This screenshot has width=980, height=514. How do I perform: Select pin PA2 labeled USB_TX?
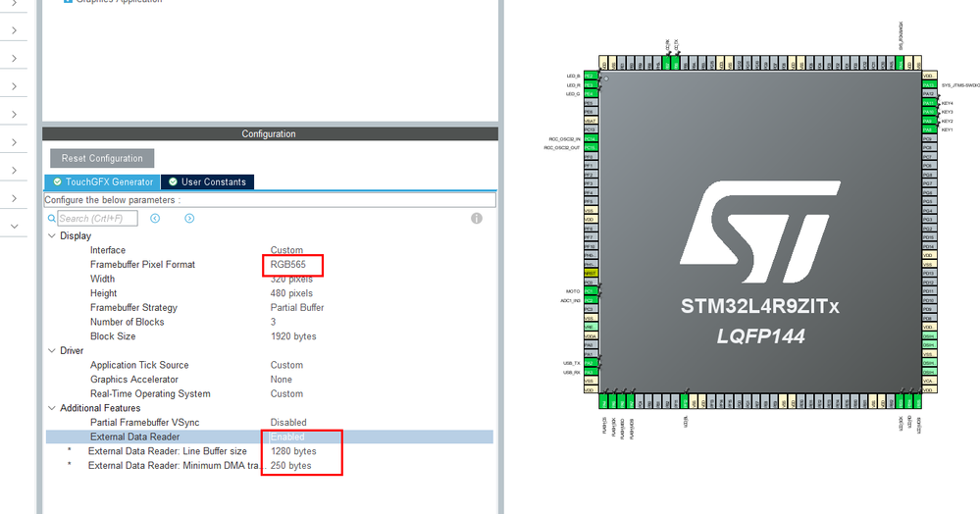click(592, 363)
